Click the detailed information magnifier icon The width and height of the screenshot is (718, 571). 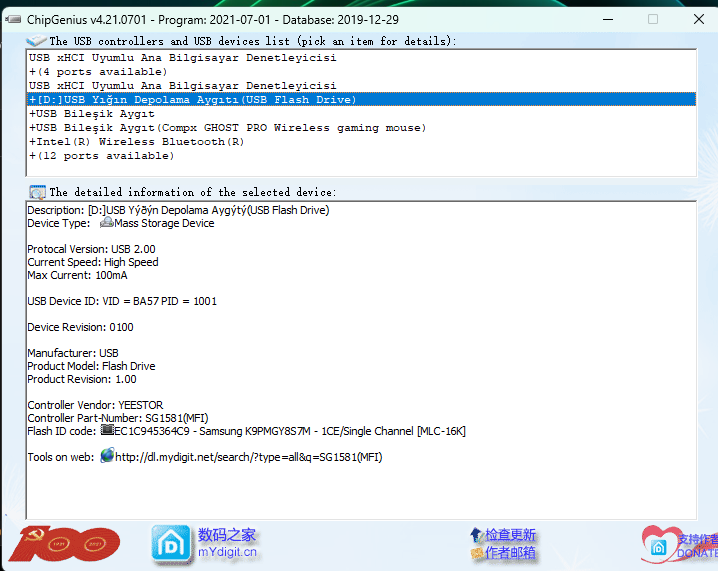(x=37, y=192)
